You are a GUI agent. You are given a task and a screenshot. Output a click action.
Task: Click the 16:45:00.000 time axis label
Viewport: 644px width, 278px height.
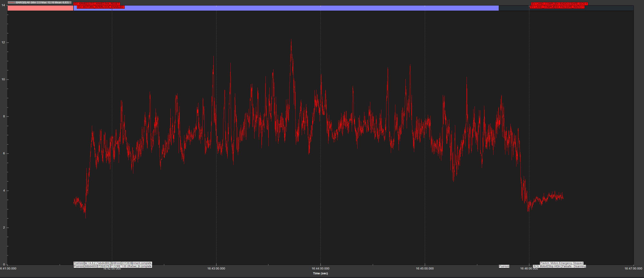[x=425, y=268]
